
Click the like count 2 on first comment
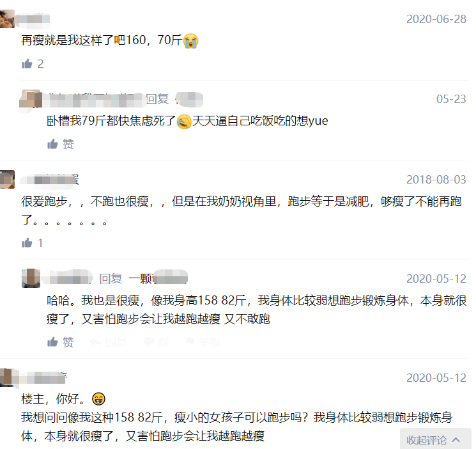(x=40, y=64)
